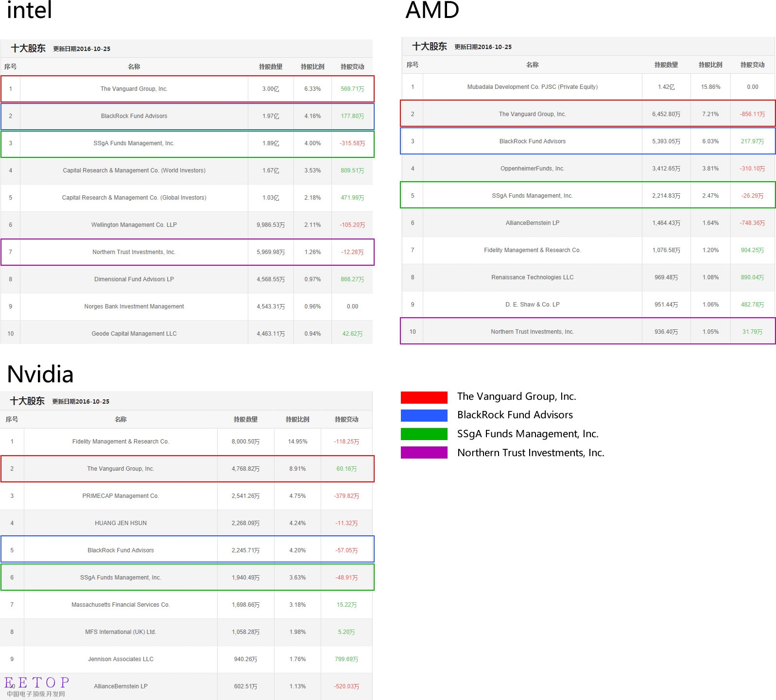Click AMD row 'Renaissance Technologies LLC'
Screen dimensions: 776x700
click(588, 277)
